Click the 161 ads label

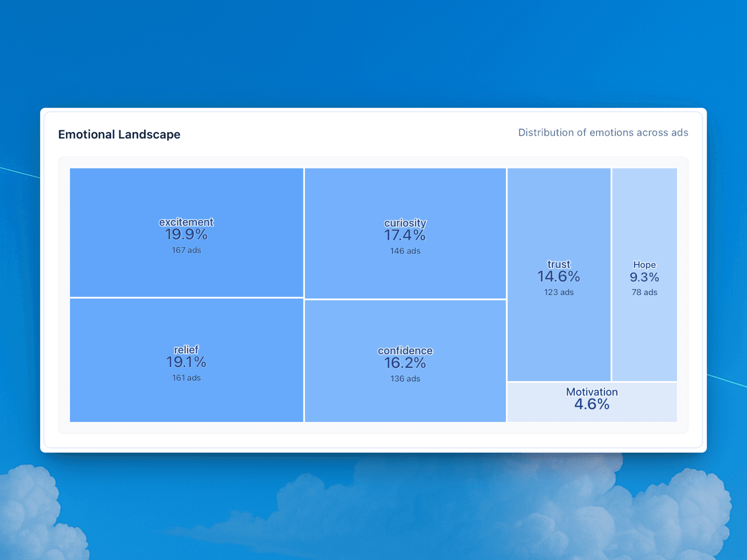click(186, 378)
